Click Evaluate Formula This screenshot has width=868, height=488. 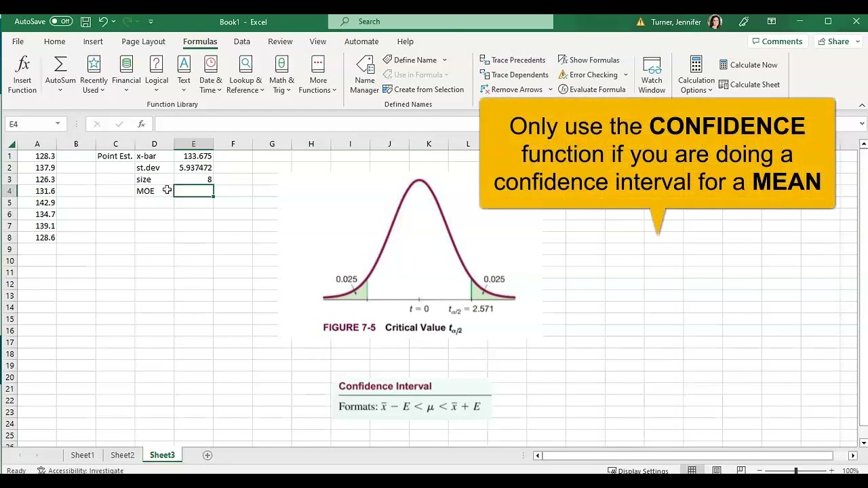pyautogui.click(x=592, y=89)
